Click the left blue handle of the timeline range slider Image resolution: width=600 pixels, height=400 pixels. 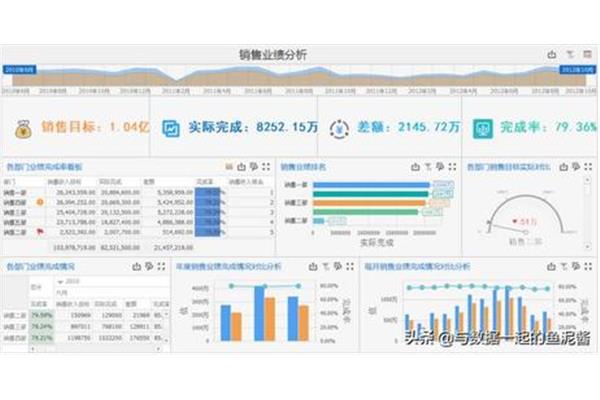20,69
